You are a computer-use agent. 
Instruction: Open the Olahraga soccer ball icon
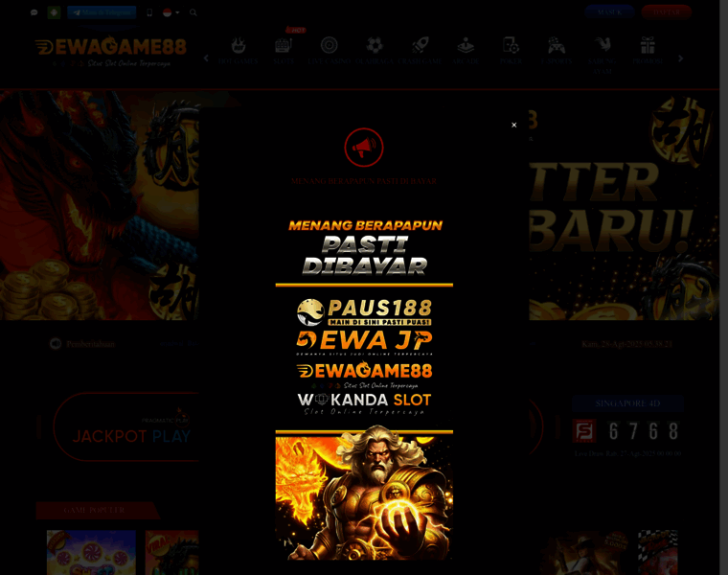pyautogui.click(x=375, y=45)
